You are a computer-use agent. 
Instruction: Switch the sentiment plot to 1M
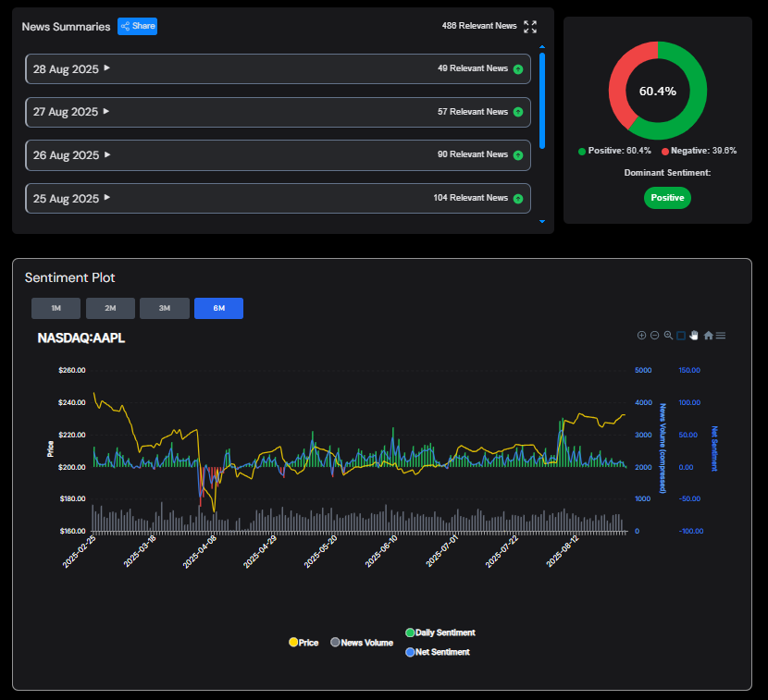[x=56, y=309]
